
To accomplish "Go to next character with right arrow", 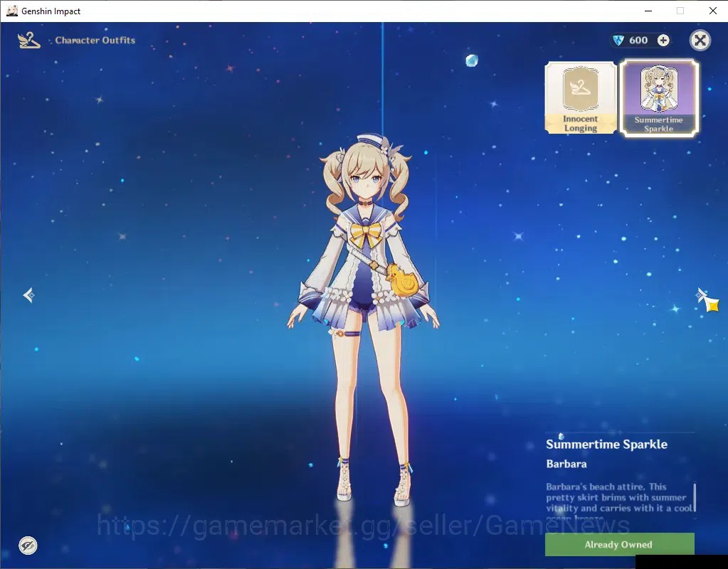I will tap(700, 294).
